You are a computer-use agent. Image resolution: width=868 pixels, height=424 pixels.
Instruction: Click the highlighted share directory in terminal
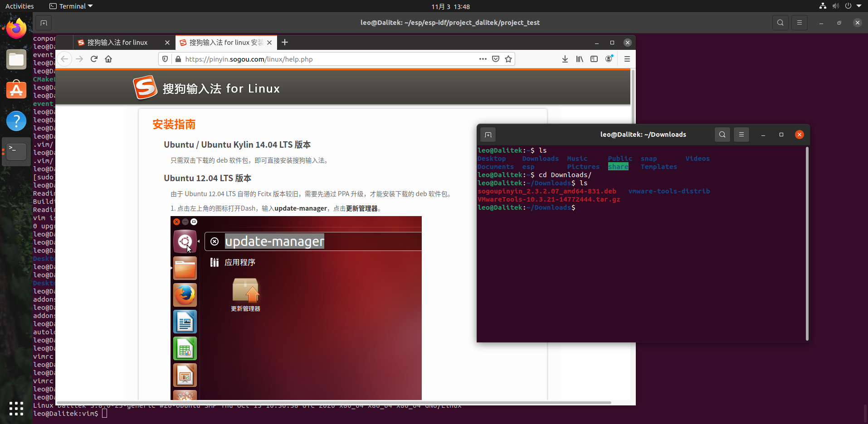[618, 167]
